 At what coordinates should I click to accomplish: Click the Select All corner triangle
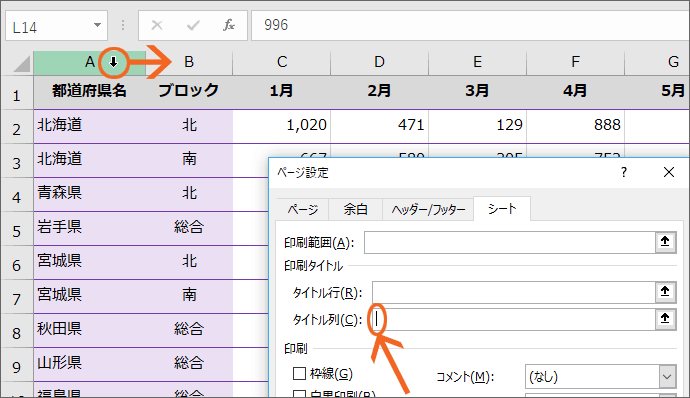(22, 64)
